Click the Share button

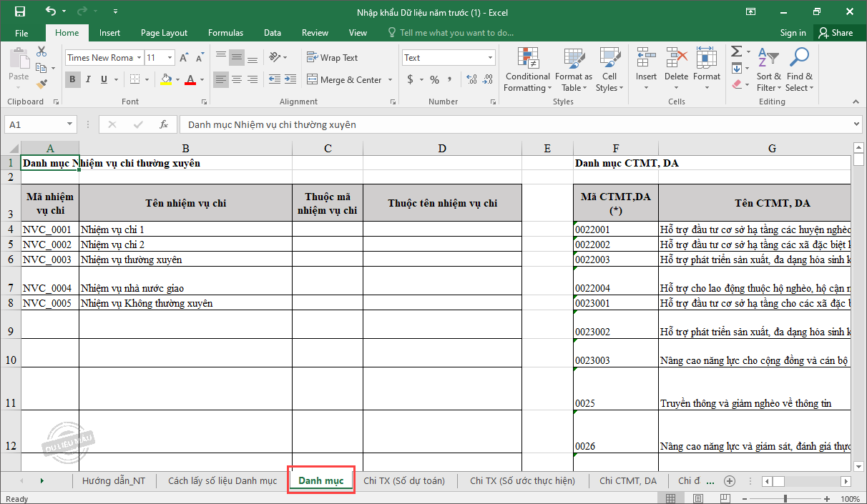(836, 33)
